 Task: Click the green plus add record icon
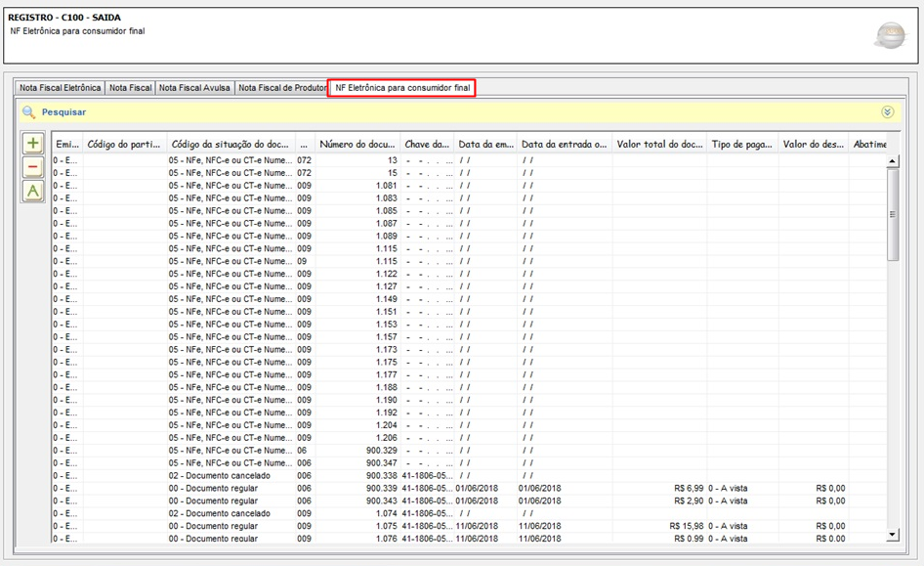pos(33,143)
